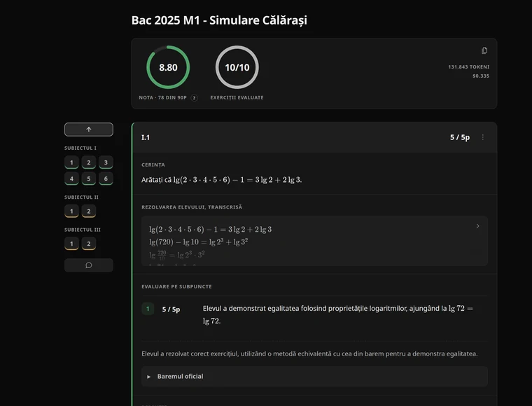Open the help question mark next to NOTA
Screen dimensions: 532x406
pyautogui.click(x=194, y=98)
